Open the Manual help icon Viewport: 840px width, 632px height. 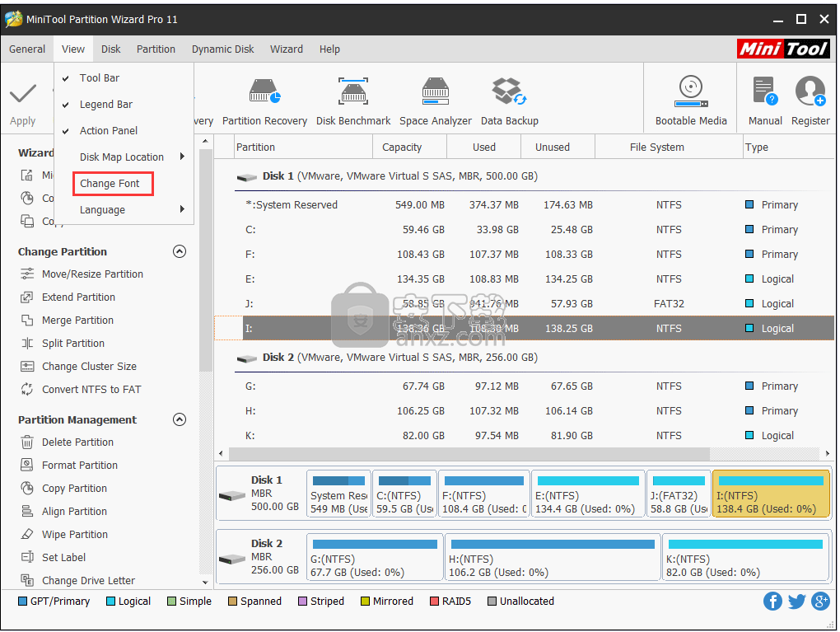point(765,91)
